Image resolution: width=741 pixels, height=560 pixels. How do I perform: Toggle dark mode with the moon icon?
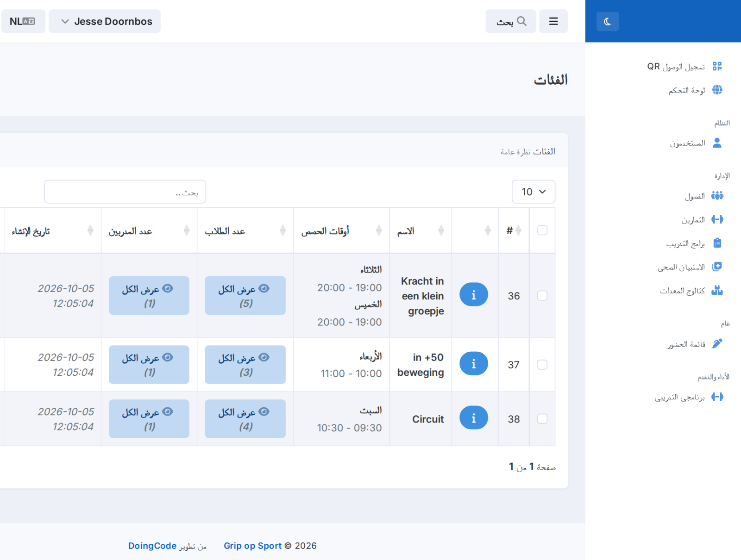607,21
